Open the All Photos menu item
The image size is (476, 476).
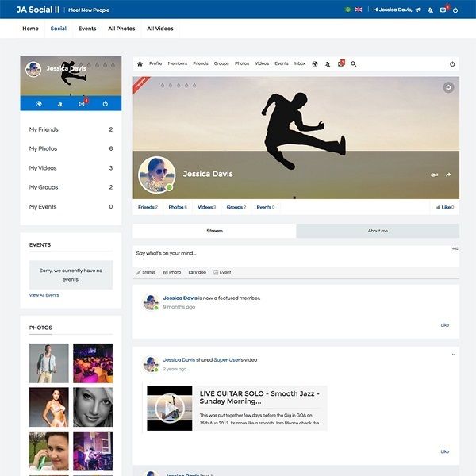pos(121,29)
